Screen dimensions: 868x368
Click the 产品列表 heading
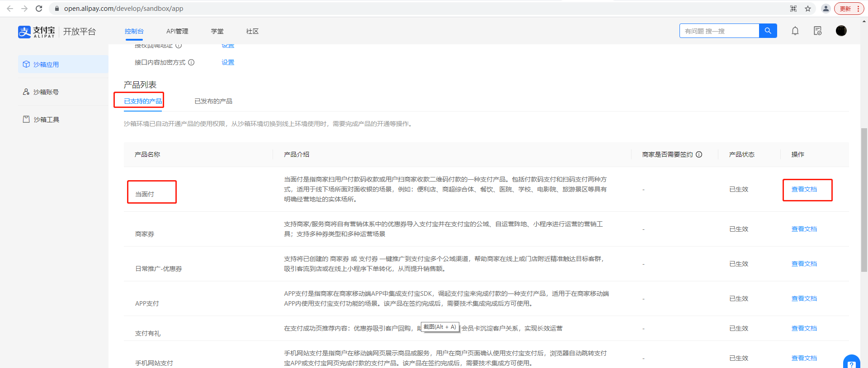pos(140,85)
